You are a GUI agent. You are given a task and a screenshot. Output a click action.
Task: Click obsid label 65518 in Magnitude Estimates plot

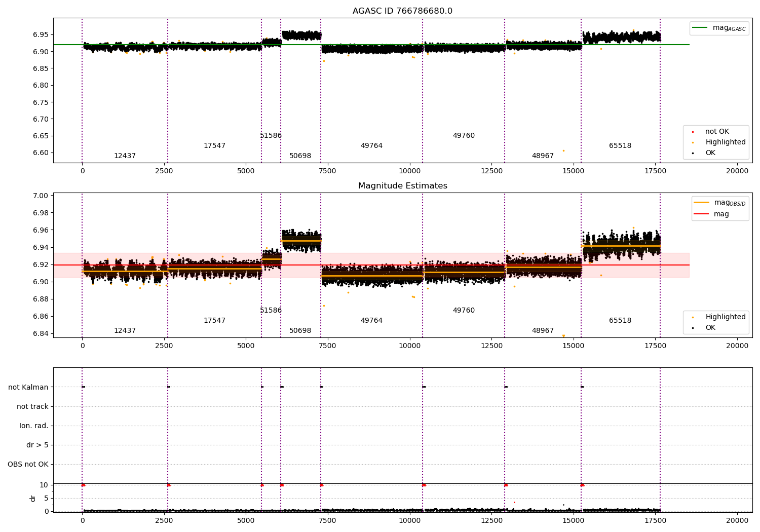tap(620, 321)
